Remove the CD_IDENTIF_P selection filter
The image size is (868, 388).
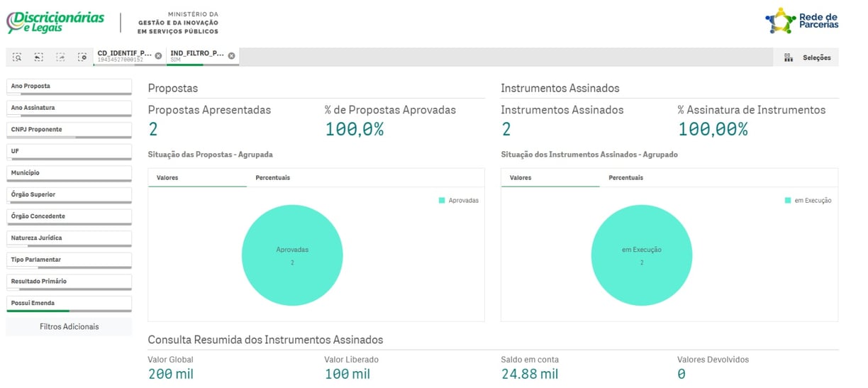pyautogui.click(x=158, y=56)
